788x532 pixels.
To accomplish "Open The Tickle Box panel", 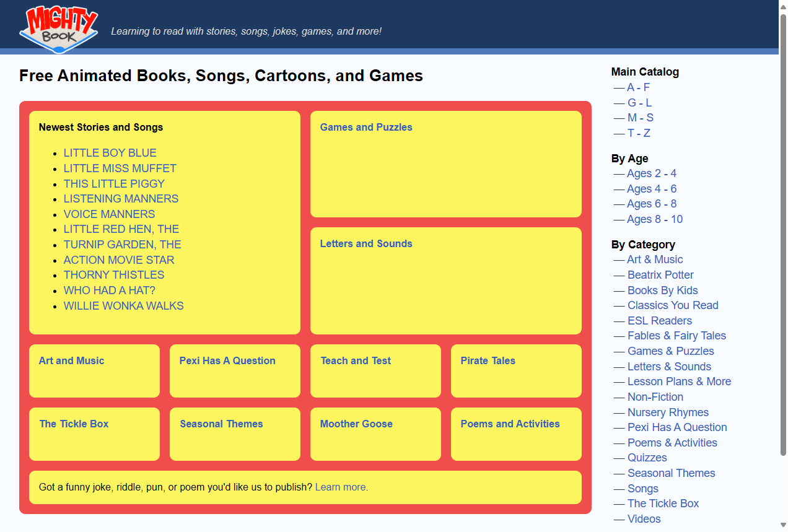I will point(74,424).
